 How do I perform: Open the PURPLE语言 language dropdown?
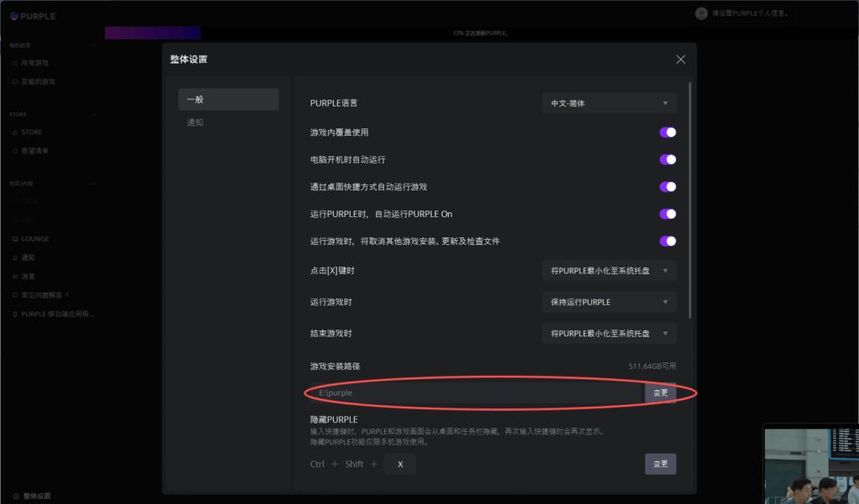609,102
